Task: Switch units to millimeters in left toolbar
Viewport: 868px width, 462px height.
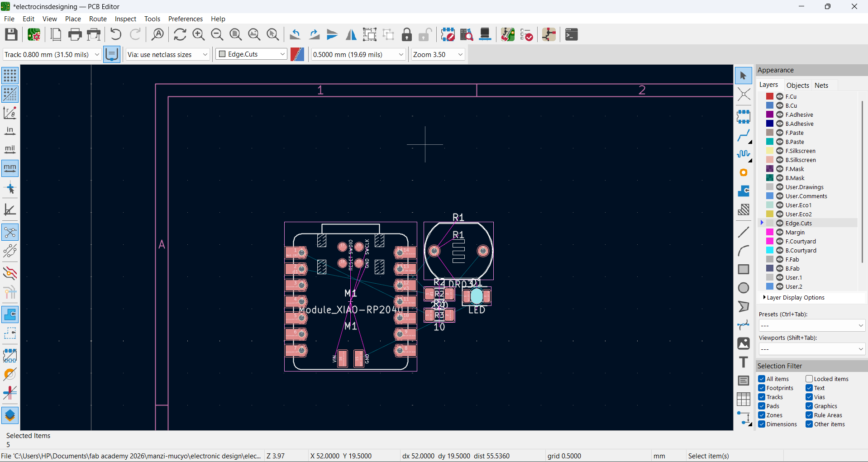Action: [x=10, y=168]
